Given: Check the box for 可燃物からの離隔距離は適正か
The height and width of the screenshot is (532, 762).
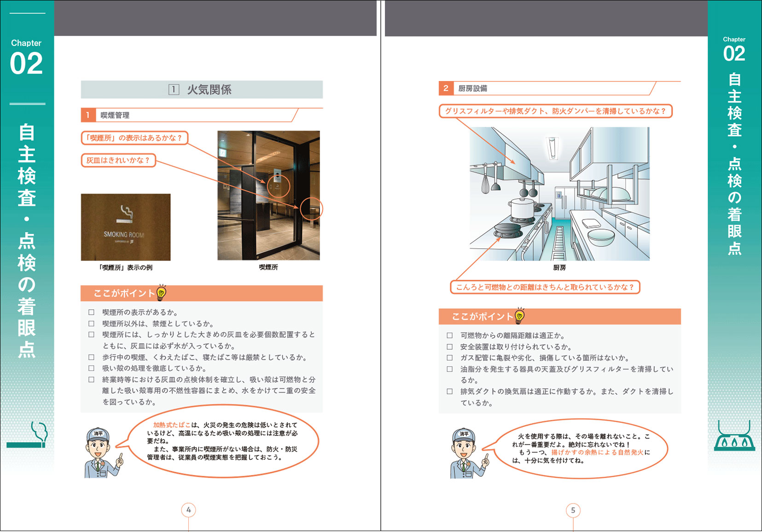Looking at the screenshot, I should pos(449,335).
